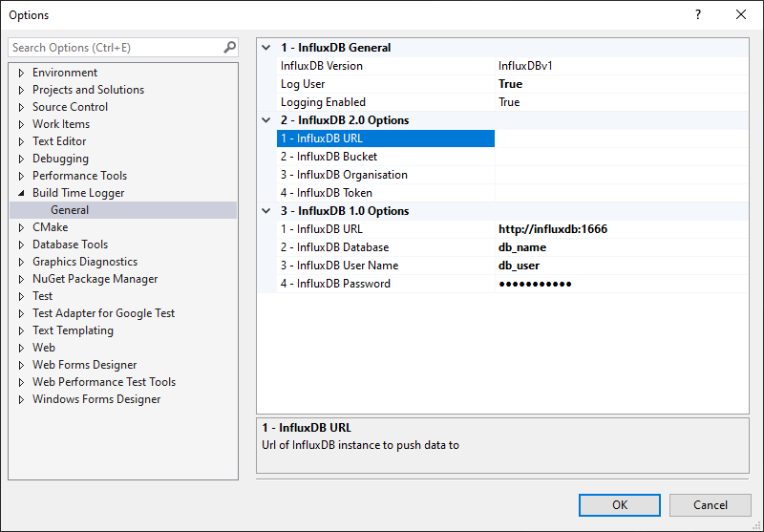
Task: Select the 3 - InfluxDB User Name label
Action: (x=339, y=266)
